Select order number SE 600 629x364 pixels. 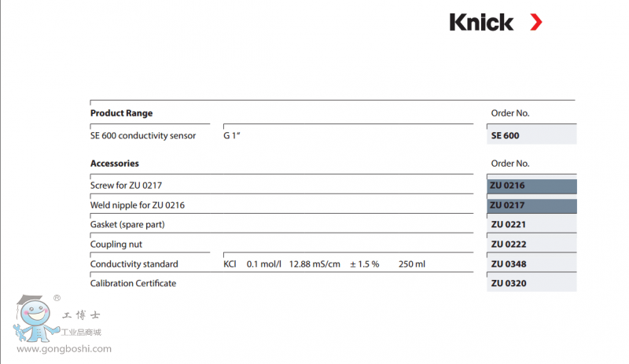tap(506, 135)
